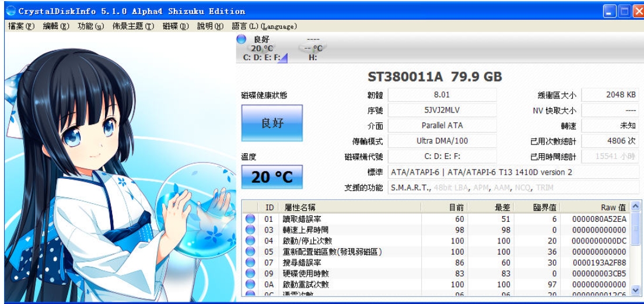This screenshot has width=644, height=304.
Task: Click the 20 °C temperature button
Action: (x=272, y=177)
